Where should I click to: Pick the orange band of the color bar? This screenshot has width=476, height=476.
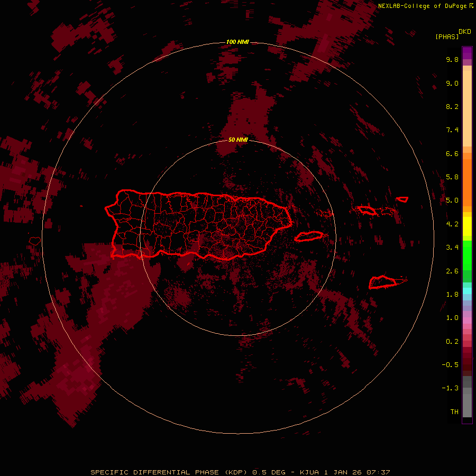pos(467,182)
